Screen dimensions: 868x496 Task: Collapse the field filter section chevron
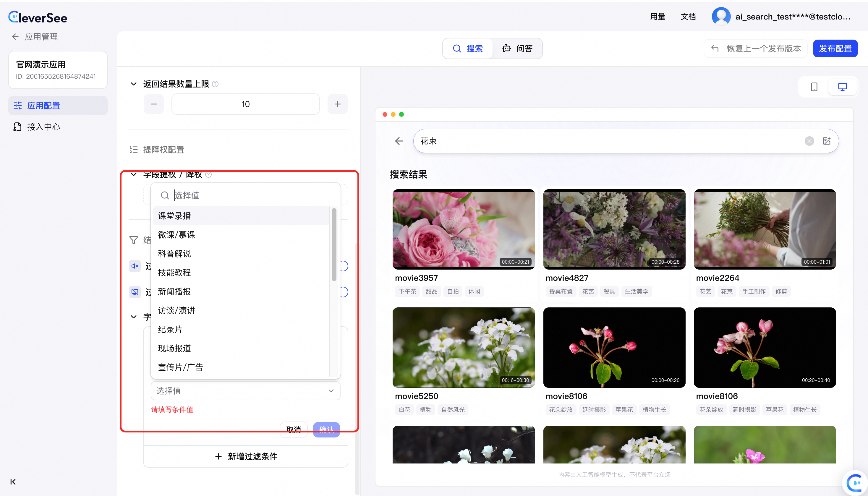pyautogui.click(x=134, y=317)
